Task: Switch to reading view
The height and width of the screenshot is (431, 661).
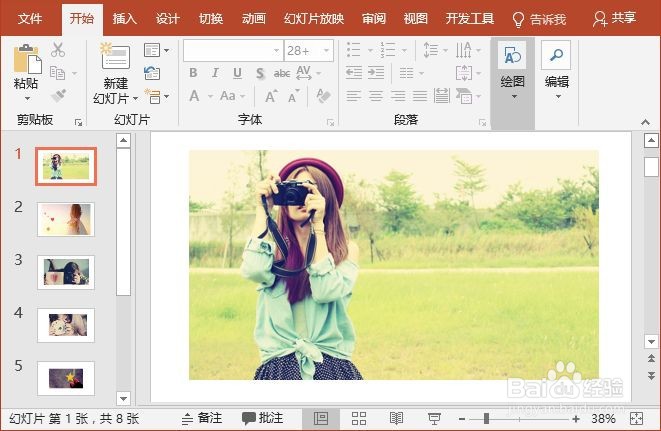Action: point(396,419)
